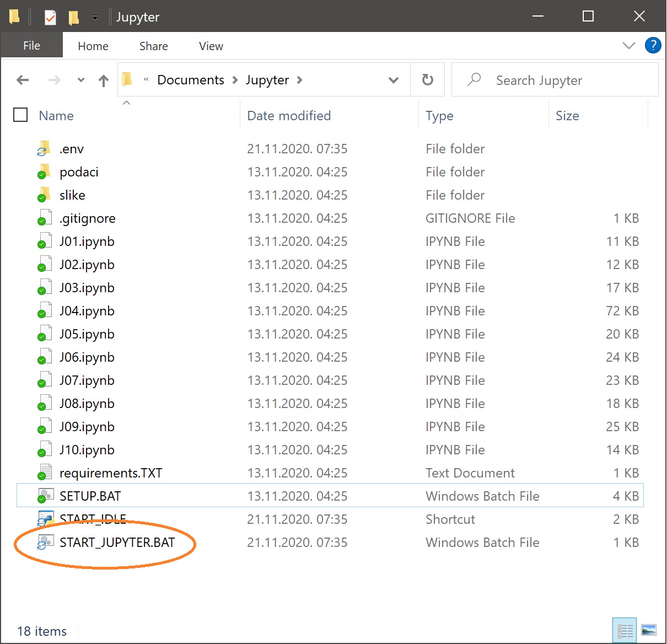Viewport: 667px width, 644px height.
Task: Click the window folder icon in the title bar
Action: (x=14, y=17)
